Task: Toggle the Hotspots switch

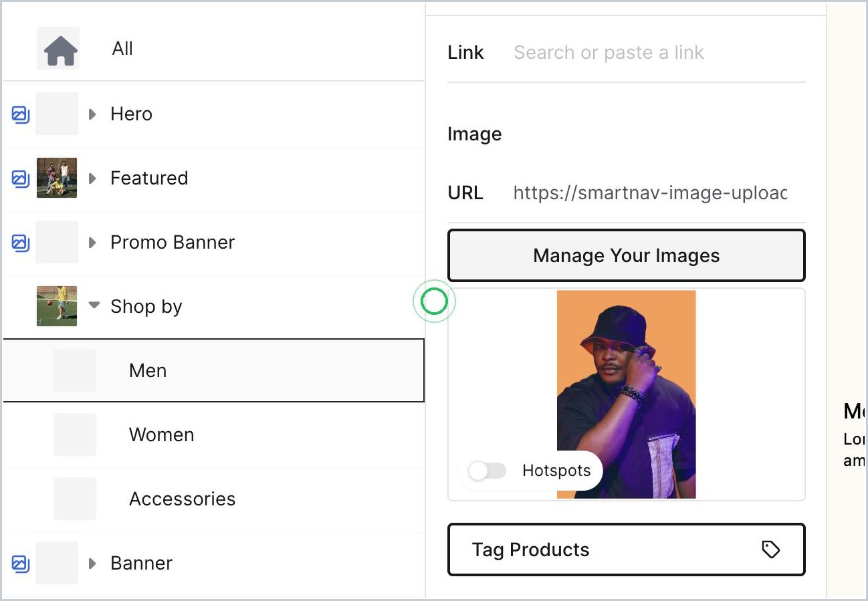Action: tap(487, 471)
